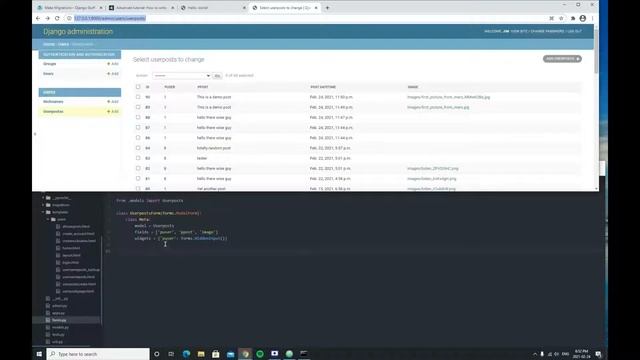Screen dimensions: 640x360
Task: Open models.py in the editor file tree
Action: (x=60, y=327)
